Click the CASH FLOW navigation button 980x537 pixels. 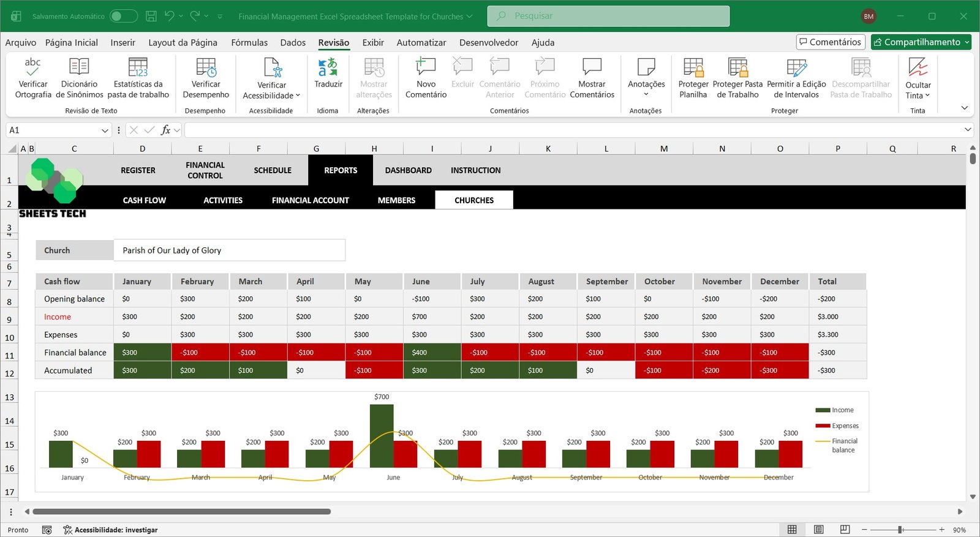point(145,200)
